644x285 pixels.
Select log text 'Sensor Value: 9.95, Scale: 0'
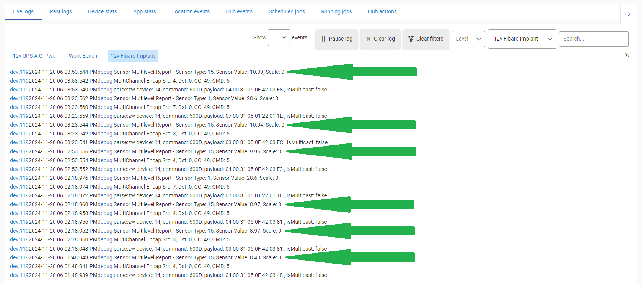(x=248, y=151)
